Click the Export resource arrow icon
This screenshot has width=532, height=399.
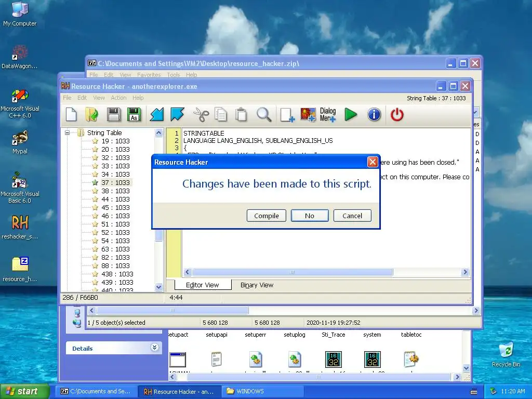tap(177, 114)
